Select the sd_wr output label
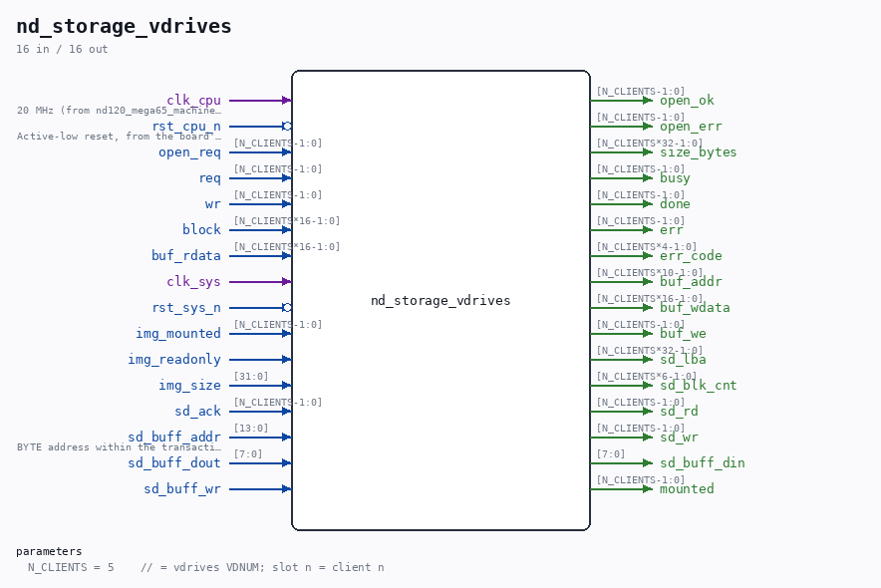 [x=679, y=437]
